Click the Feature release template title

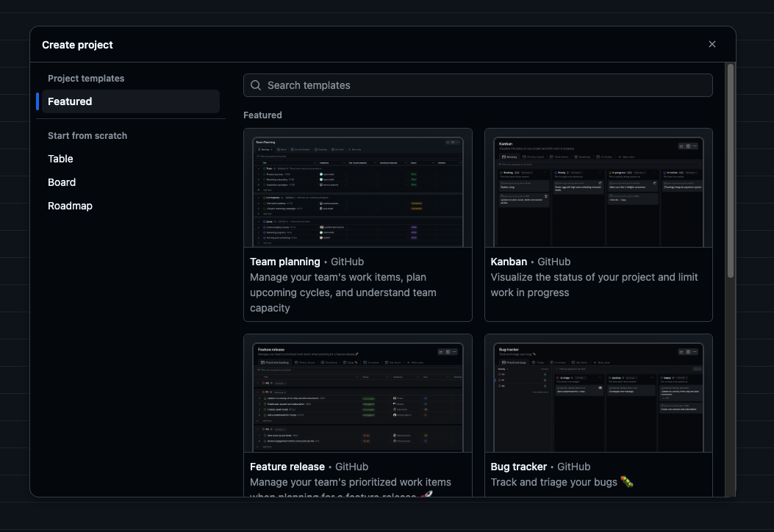pos(287,467)
